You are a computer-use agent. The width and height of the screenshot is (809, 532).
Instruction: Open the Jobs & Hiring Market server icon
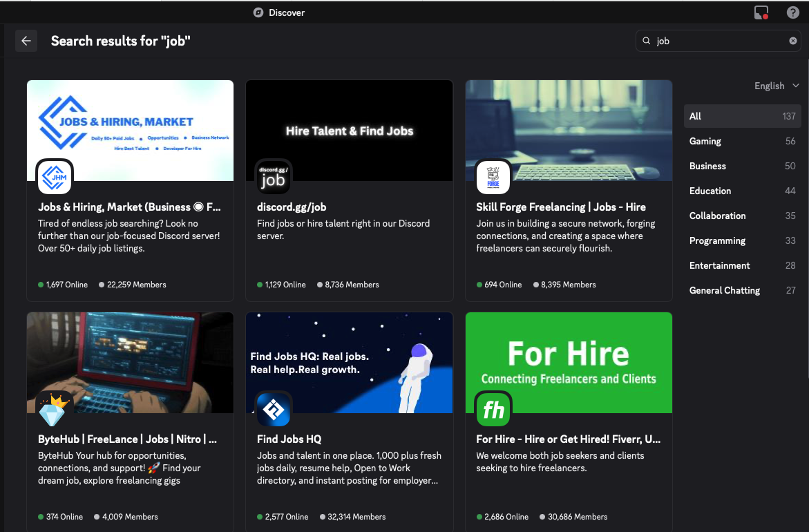pos(54,176)
